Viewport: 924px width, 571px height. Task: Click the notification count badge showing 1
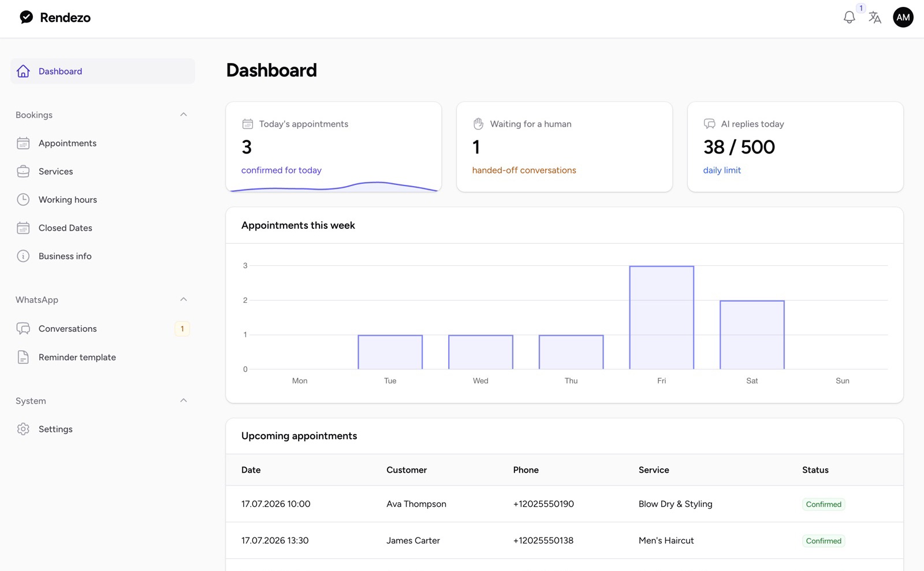point(861,8)
